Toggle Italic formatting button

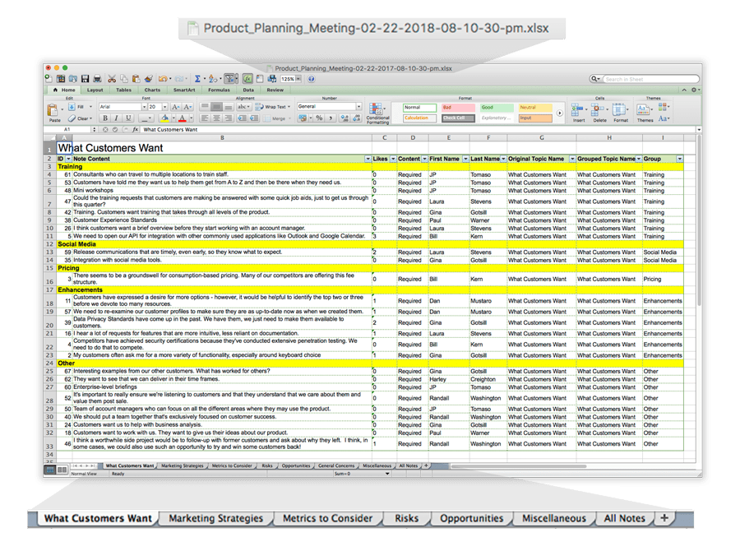tap(116, 118)
